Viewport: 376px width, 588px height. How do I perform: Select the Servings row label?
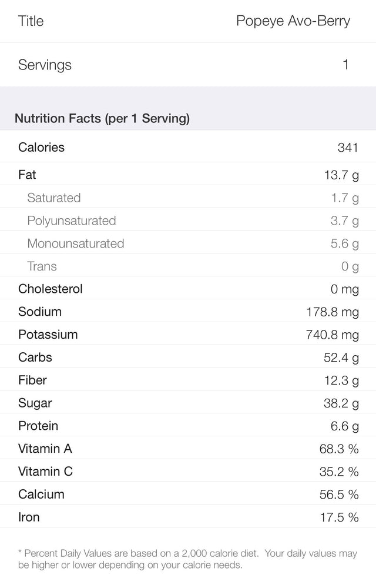click(45, 65)
